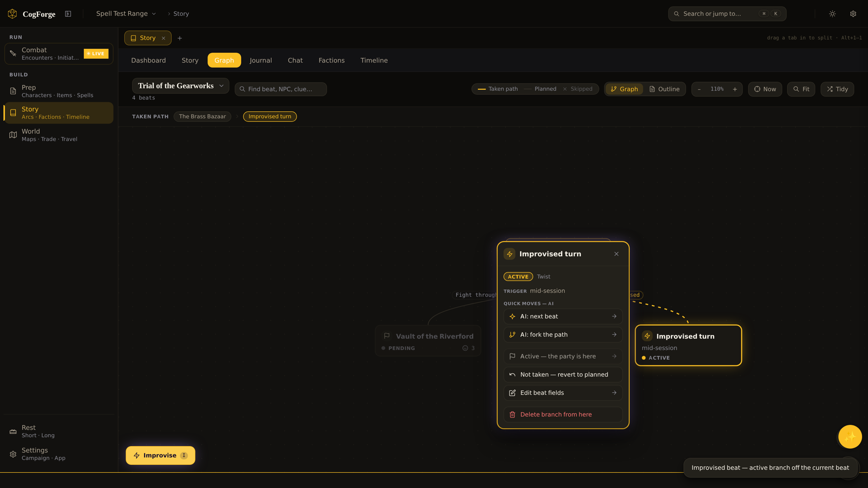This screenshot has width=868, height=488.
Task: Switch to Graph view mode
Action: 624,89
